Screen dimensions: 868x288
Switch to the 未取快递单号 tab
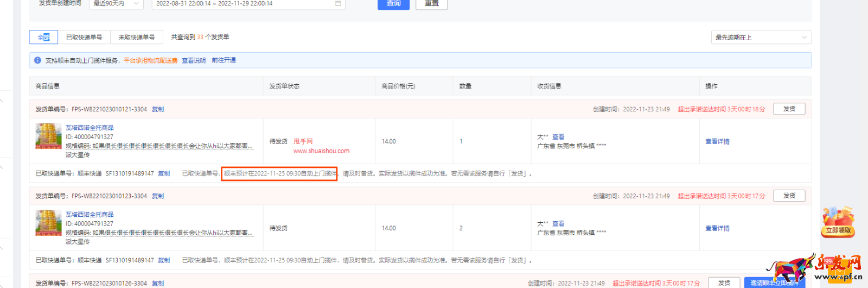coord(137,37)
